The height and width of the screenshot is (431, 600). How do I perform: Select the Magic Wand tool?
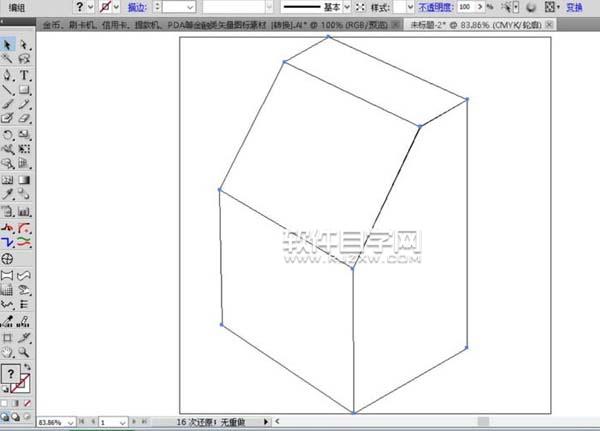(7, 59)
